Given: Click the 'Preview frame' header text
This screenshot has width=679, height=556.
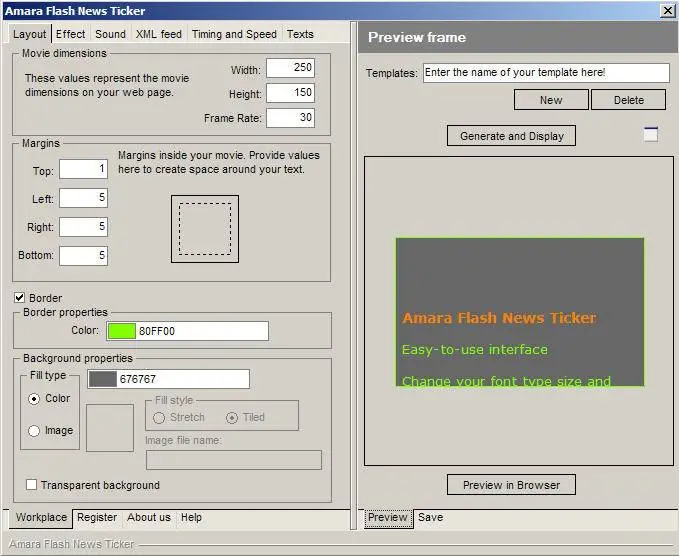Looking at the screenshot, I should coord(417,37).
